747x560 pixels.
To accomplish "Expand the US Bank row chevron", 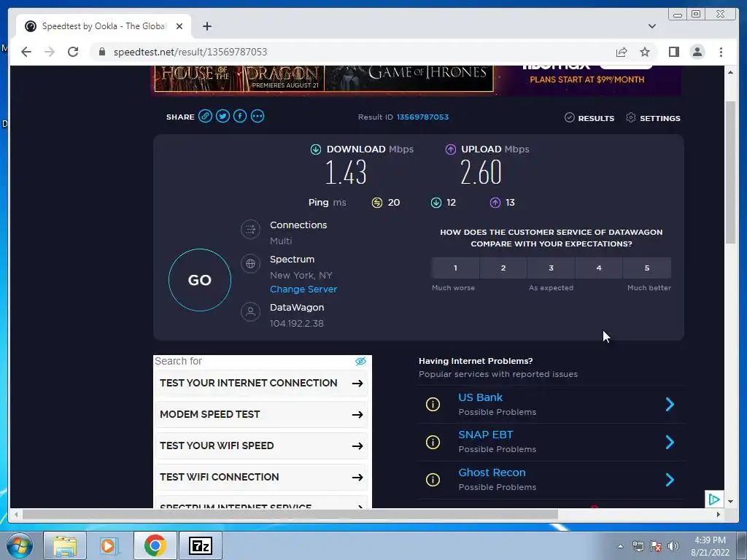I will click(x=670, y=404).
